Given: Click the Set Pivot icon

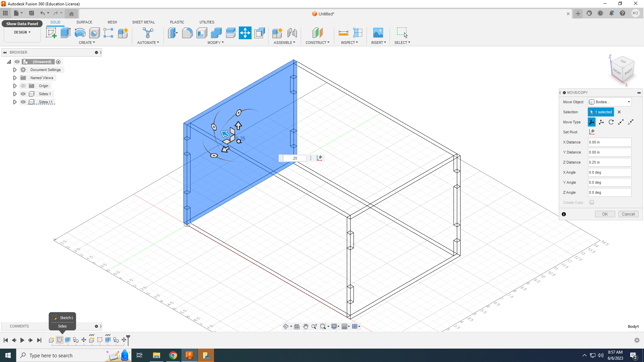Looking at the screenshot, I should 592,132.
